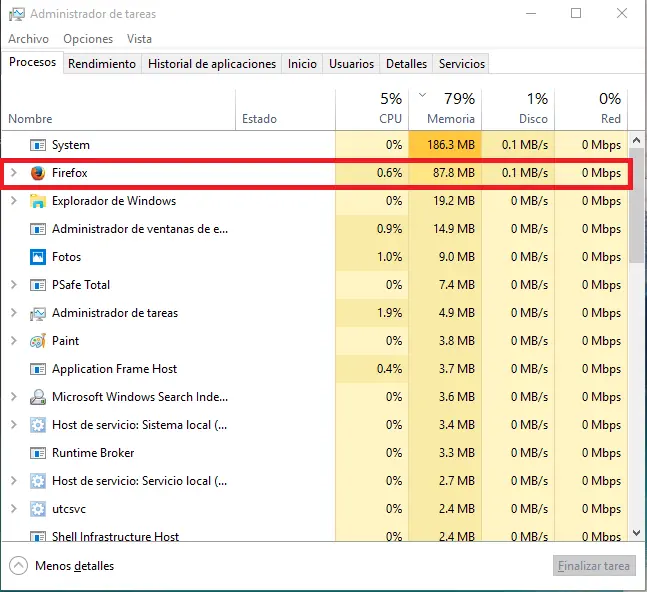Click the PSafe Total process icon

coord(38,285)
